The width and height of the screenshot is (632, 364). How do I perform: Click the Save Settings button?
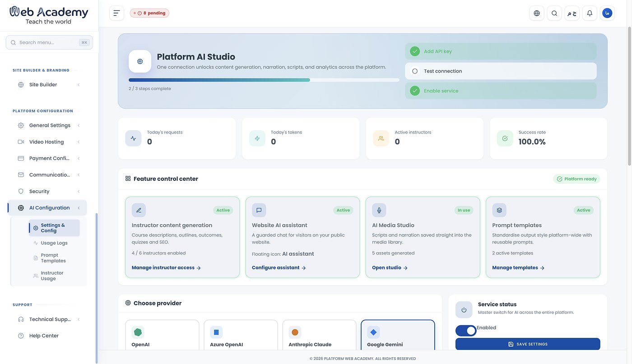tap(528, 344)
